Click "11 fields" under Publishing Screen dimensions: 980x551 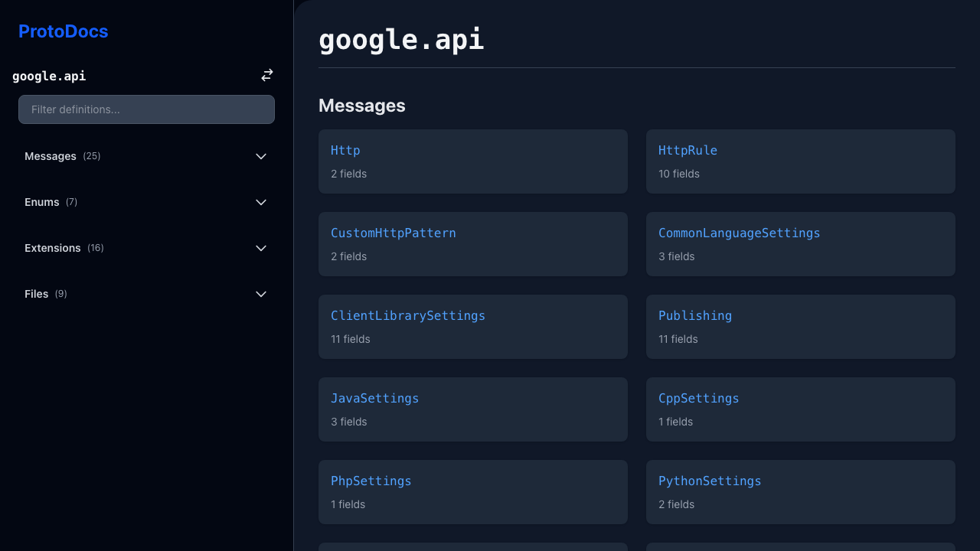(x=678, y=339)
